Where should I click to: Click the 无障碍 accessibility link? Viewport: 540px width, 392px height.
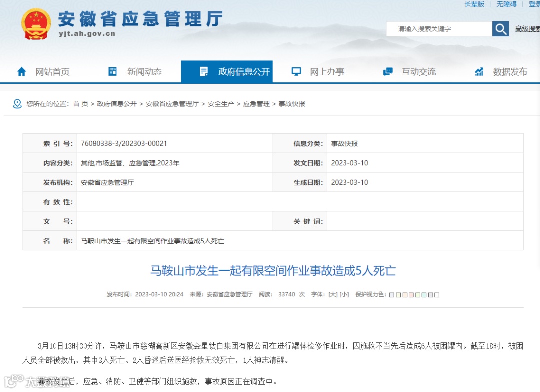(x=506, y=4)
